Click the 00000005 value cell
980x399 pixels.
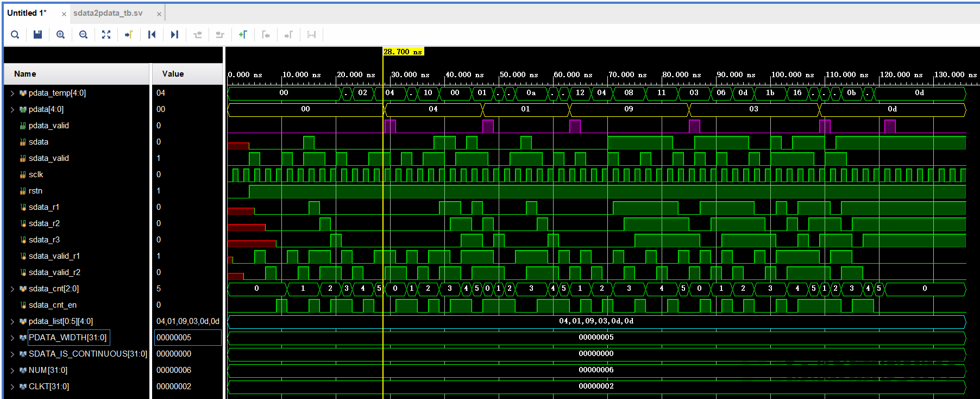(x=188, y=338)
